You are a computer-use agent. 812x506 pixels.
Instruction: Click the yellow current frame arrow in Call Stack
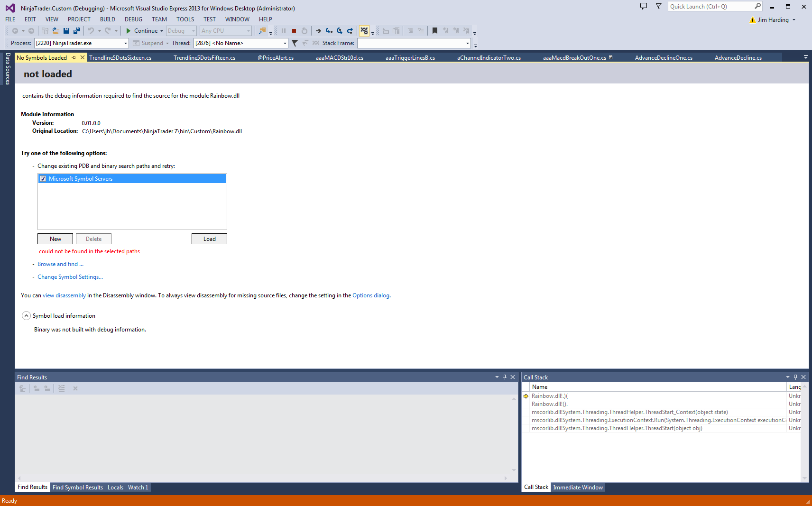526,396
